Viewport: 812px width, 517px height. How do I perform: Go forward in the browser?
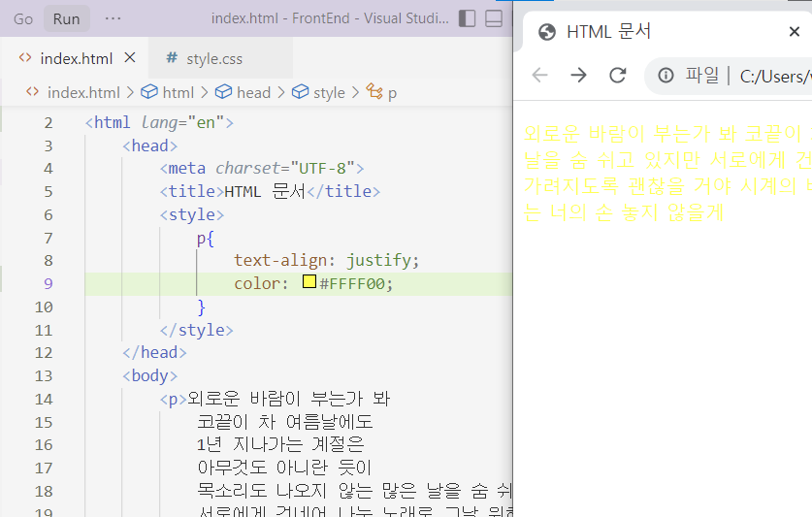click(x=578, y=76)
